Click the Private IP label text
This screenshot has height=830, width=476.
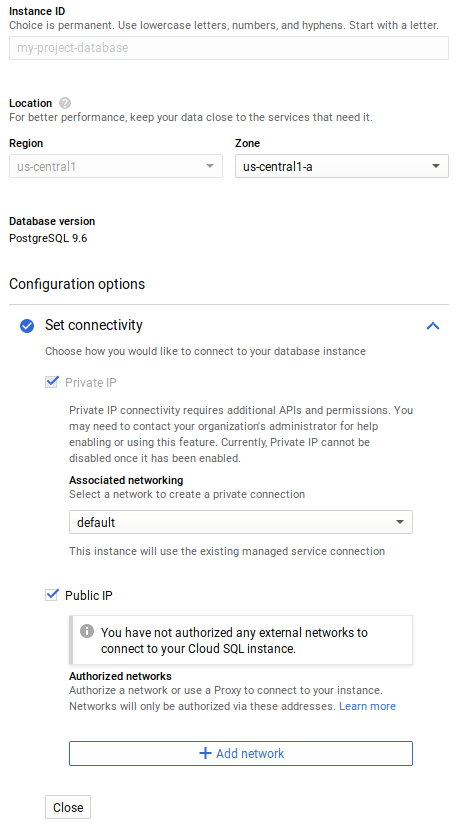pyautogui.click(x=91, y=383)
